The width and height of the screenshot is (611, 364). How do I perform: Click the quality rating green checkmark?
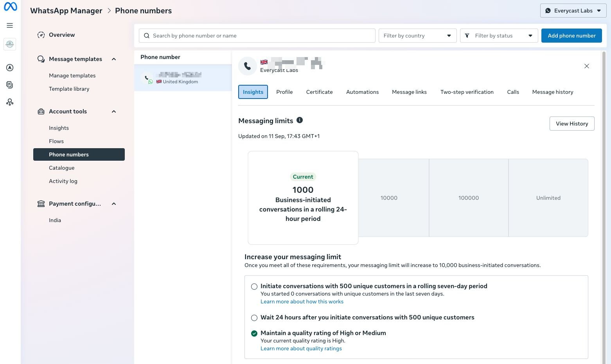(254, 334)
